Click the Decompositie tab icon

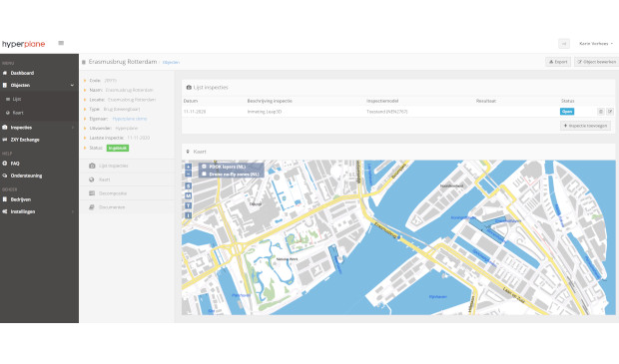(x=92, y=193)
